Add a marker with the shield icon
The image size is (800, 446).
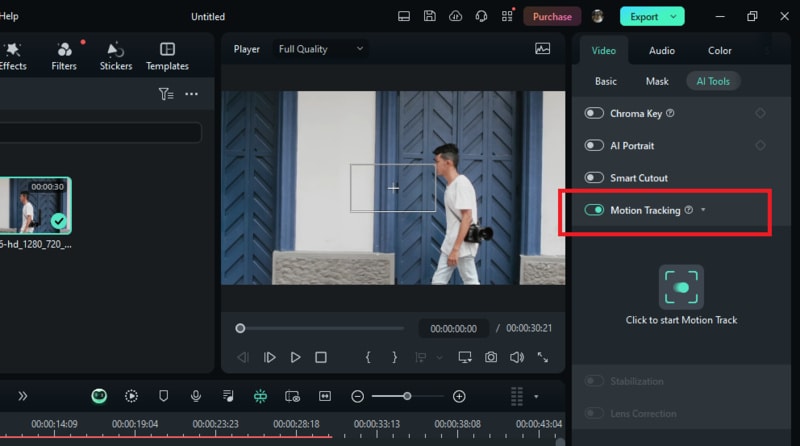[x=163, y=396]
